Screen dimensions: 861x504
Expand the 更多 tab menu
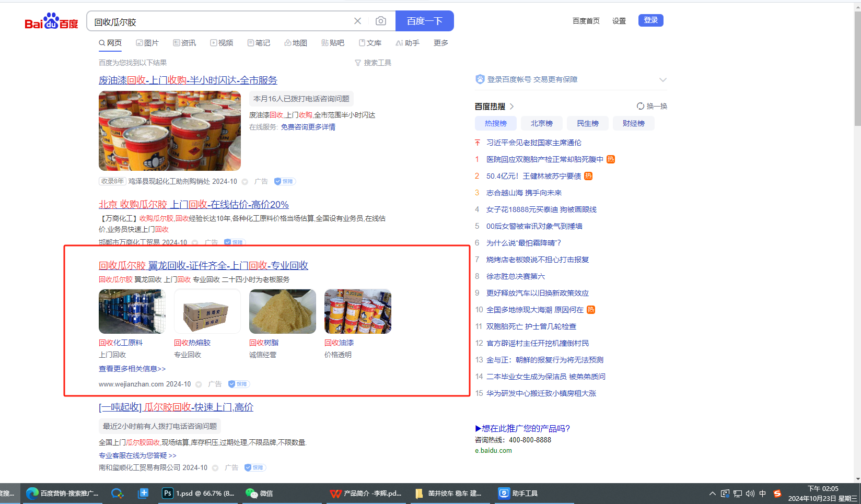[x=441, y=43]
